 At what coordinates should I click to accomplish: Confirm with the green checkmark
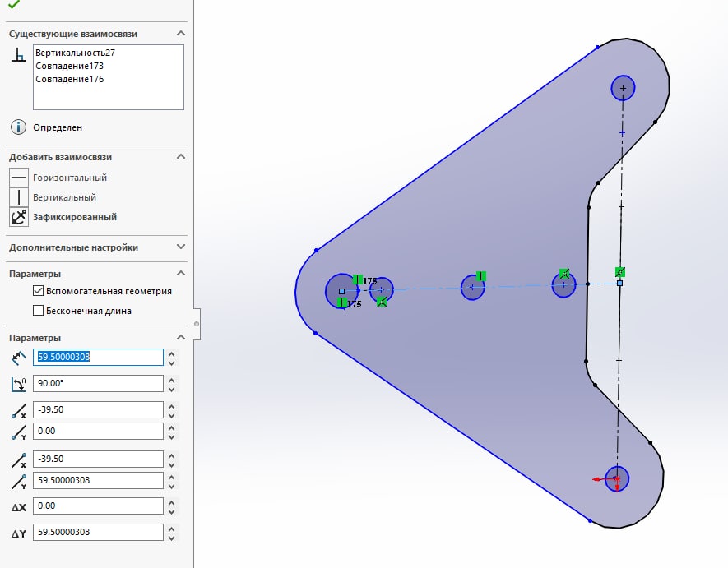(14, 5)
